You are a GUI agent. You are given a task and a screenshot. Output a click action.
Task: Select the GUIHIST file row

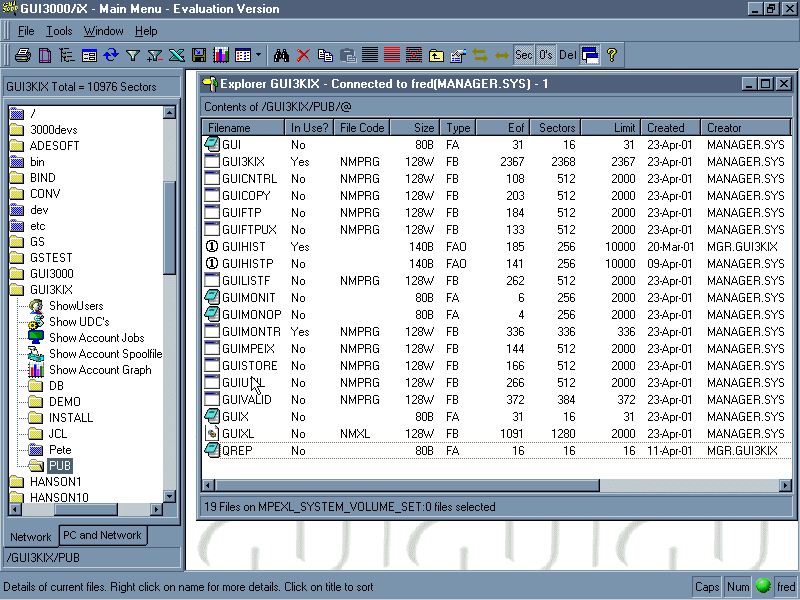point(243,246)
